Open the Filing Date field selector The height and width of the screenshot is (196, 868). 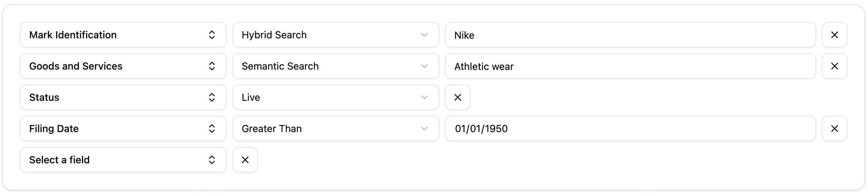123,129
